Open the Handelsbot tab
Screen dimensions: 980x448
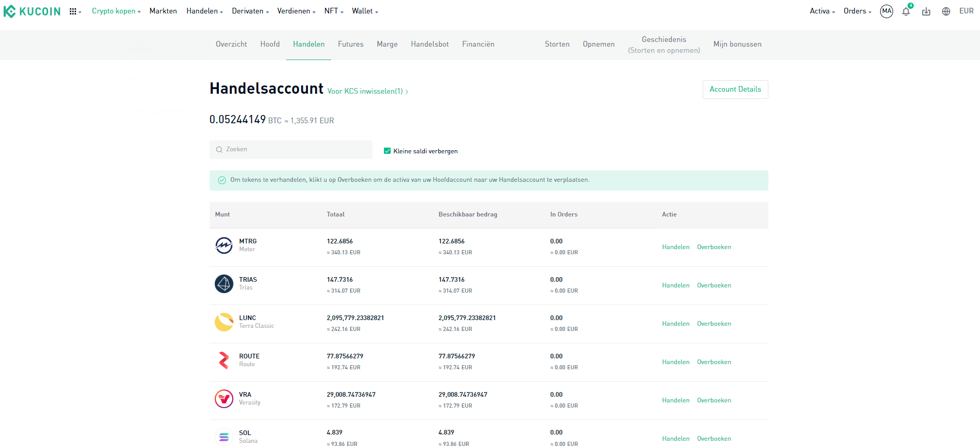click(429, 45)
